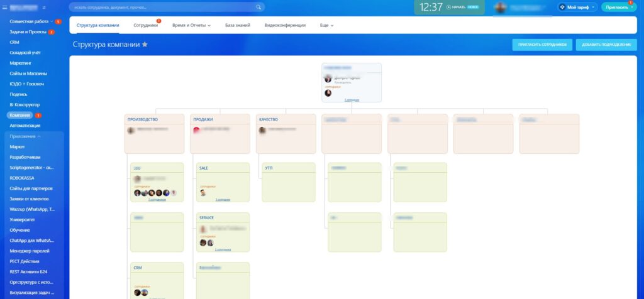Open РЕСТ Действия in sidebar

(25, 261)
